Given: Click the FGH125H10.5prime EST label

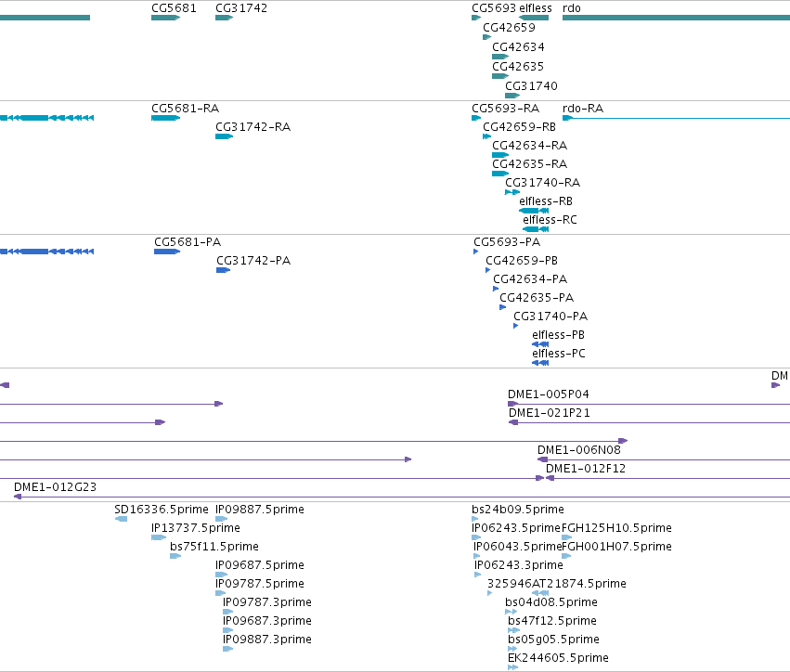Looking at the screenshot, I should point(616,528).
